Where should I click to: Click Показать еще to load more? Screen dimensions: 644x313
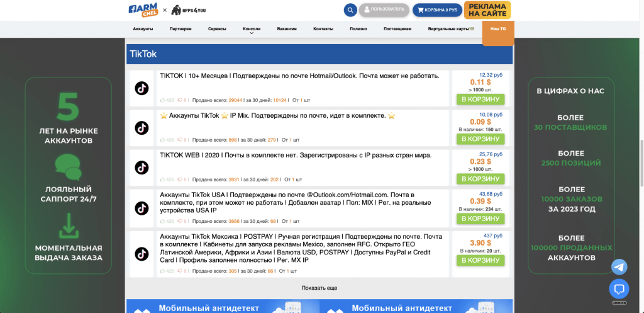pos(319,288)
